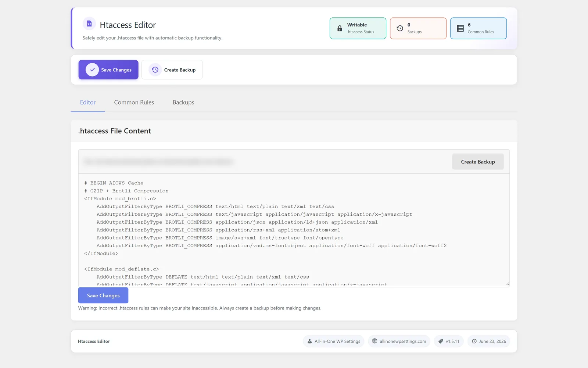This screenshot has width=588, height=368.
Task: Open the 0 Backups summary card
Action: click(x=418, y=28)
